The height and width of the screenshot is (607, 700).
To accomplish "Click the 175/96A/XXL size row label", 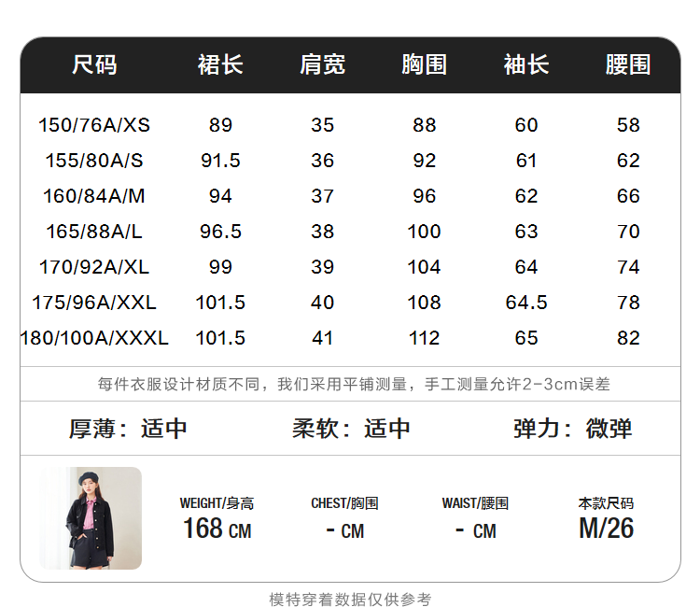I will 94,303.
